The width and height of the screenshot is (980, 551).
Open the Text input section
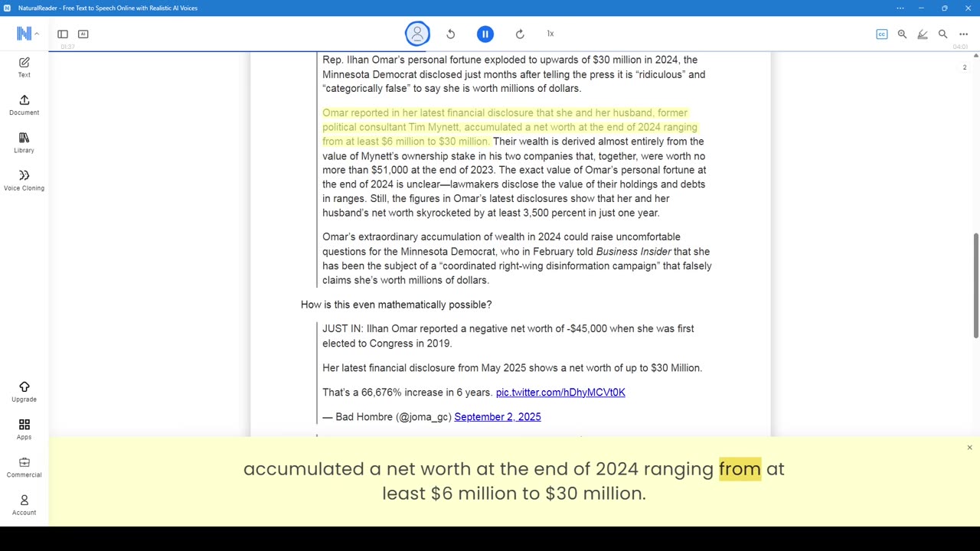24,67
